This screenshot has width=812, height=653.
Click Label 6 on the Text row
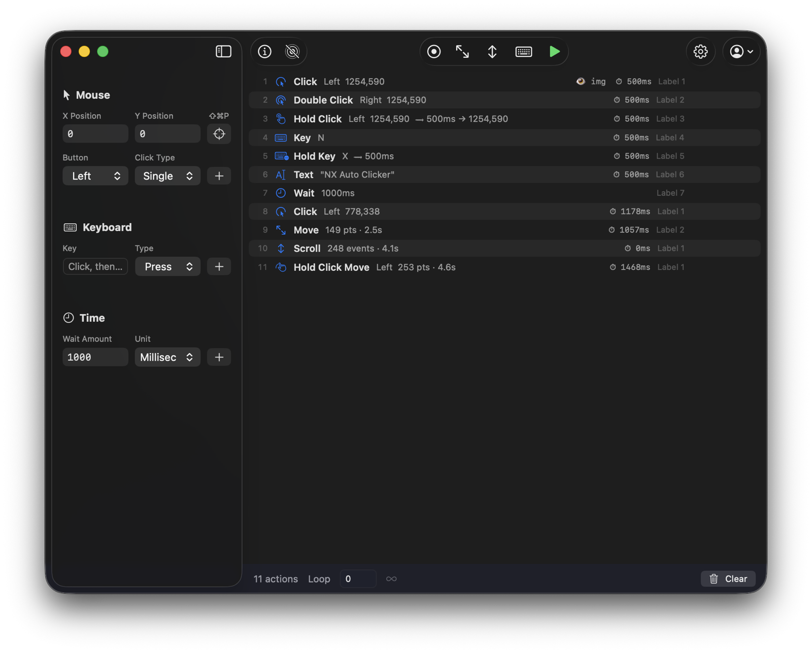[x=670, y=175]
